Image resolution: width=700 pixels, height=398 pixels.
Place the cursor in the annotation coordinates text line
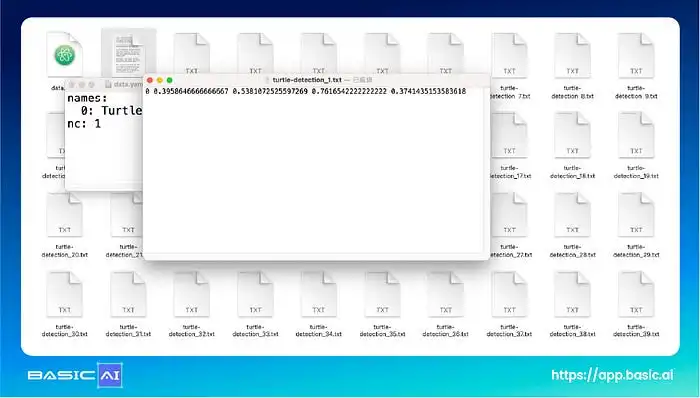tap(306, 91)
